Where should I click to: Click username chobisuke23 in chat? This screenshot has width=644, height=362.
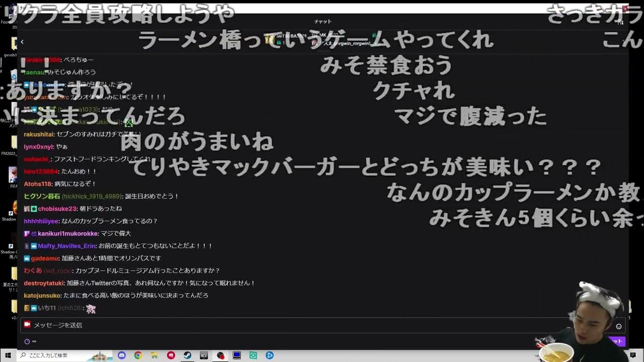tap(57, 209)
